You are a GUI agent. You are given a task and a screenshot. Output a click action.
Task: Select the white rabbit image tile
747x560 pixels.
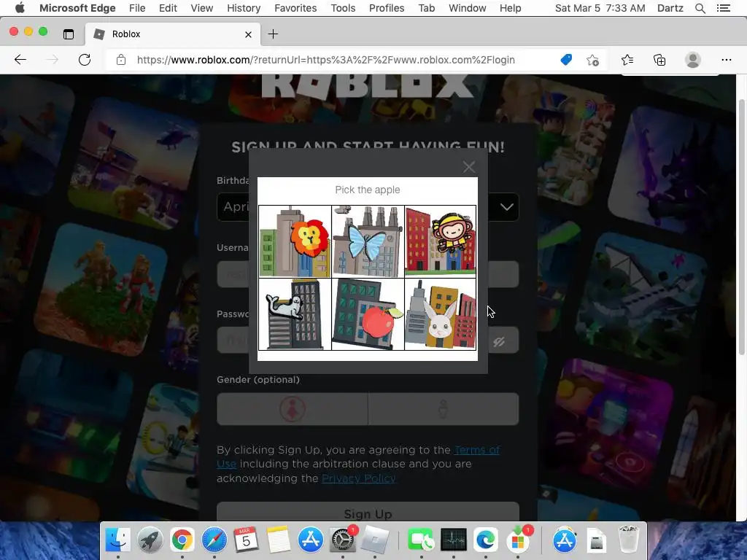click(440, 314)
